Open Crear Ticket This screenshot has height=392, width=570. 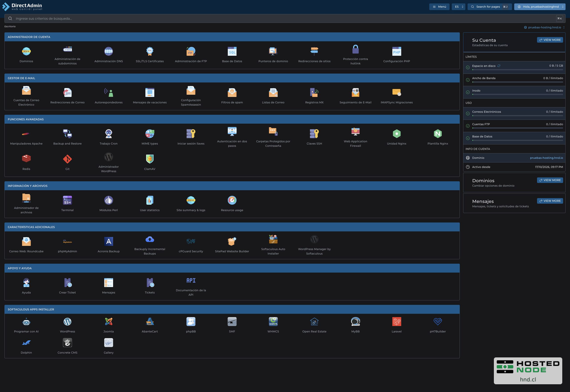[67, 283]
